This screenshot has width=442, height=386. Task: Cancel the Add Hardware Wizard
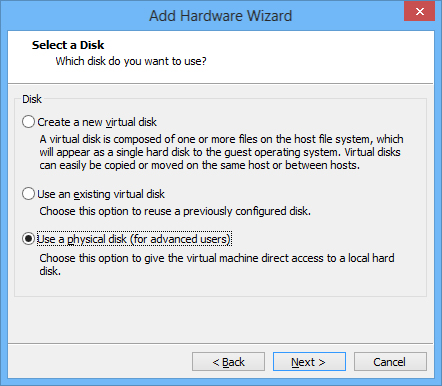pyautogui.click(x=390, y=362)
